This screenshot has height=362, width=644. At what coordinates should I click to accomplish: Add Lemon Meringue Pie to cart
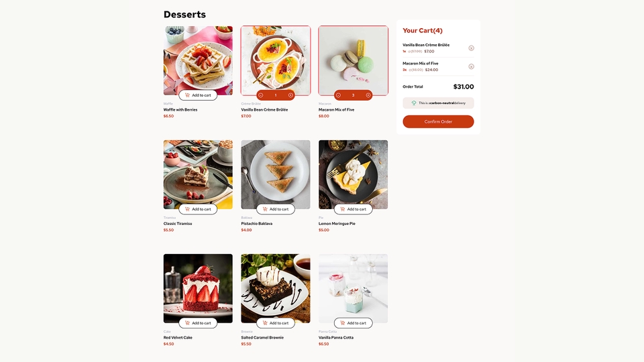click(x=354, y=209)
